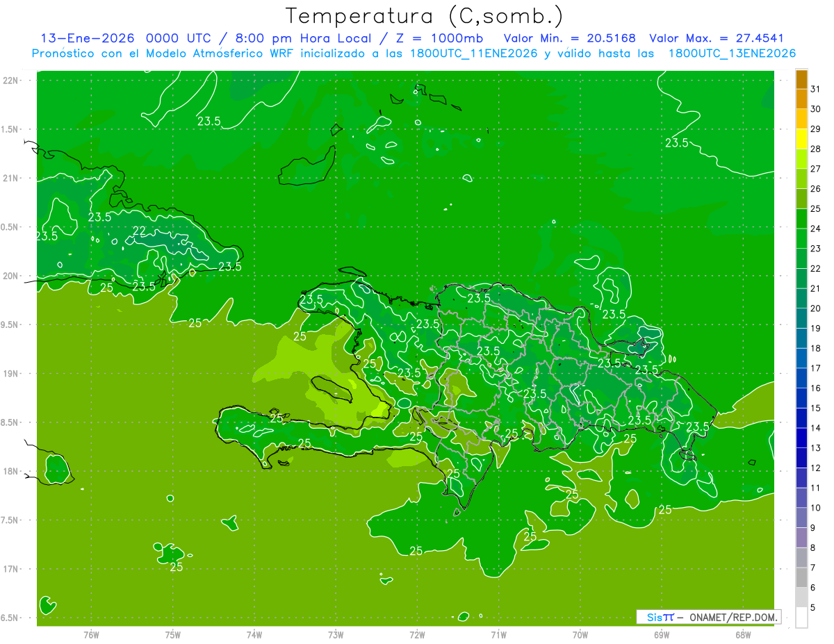Click the "17N" latitude axis label

[x=10, y=569]
